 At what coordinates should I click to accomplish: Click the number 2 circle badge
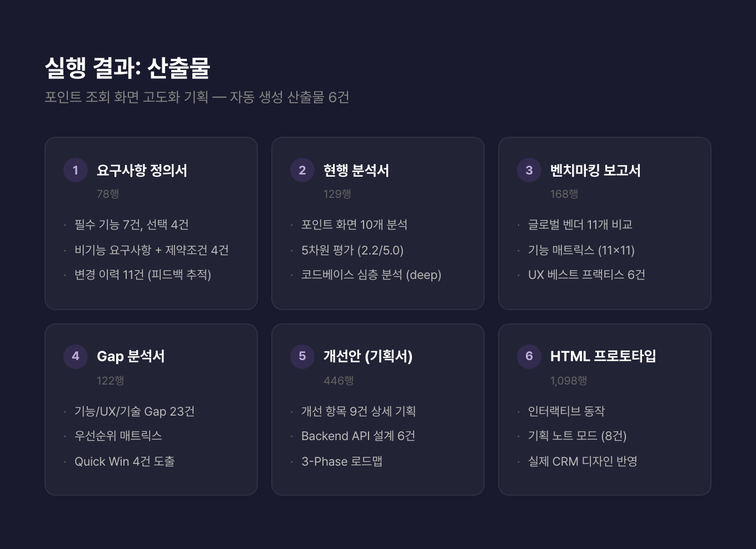tap(302, 170)
